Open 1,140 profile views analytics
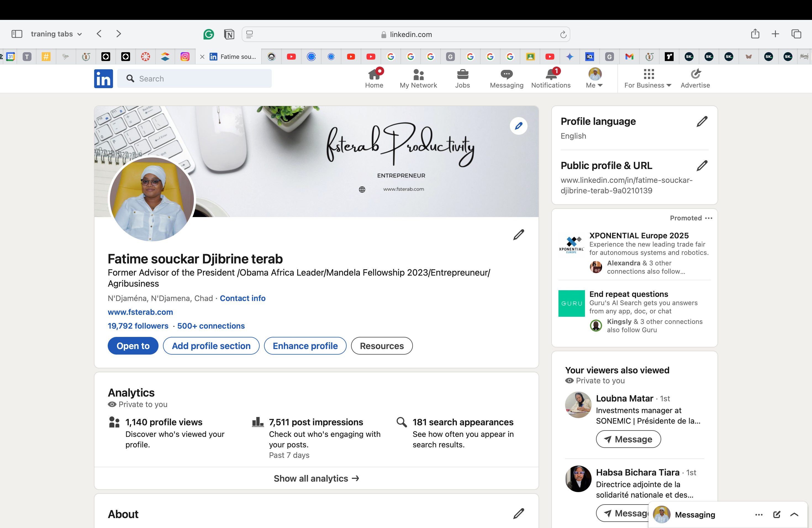The height and width of the screenshot is (528, 812). click(x=164, y=422)
